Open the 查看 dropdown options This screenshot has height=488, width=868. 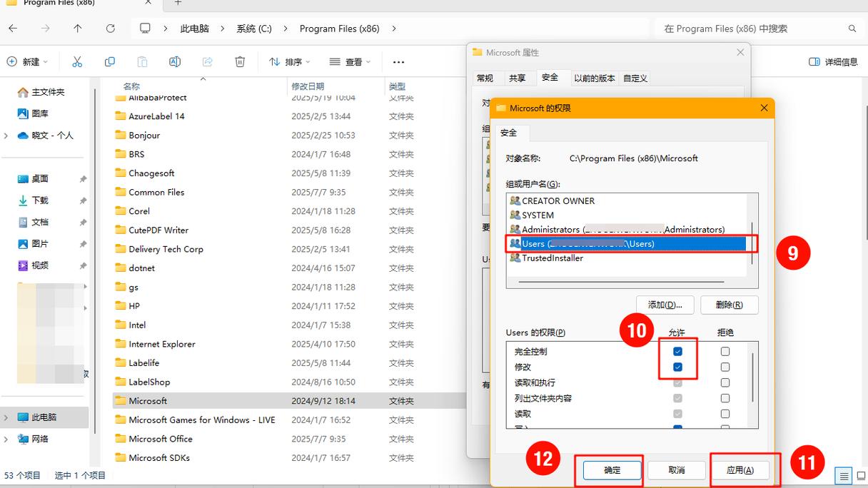pyautogui.click(x=349, y=61)
